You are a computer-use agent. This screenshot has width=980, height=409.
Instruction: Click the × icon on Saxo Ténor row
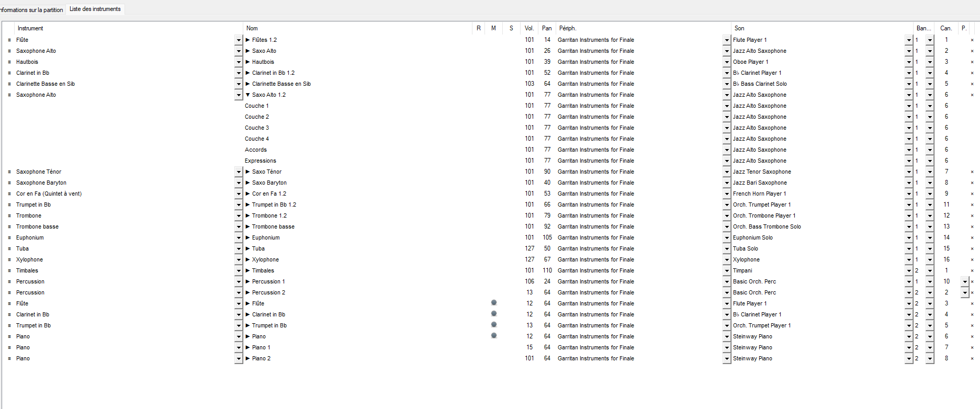point(972,172)
